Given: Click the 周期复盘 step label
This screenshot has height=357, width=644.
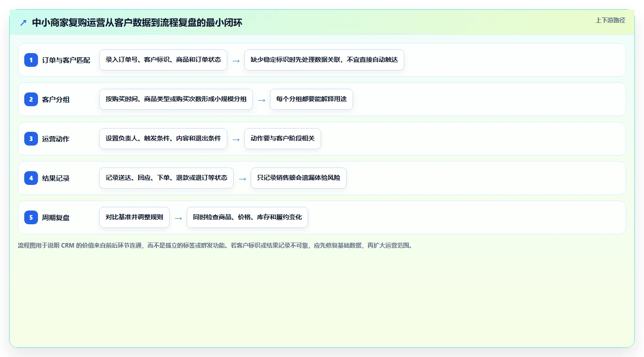Looking at the screenshot, I should click(56, 217).
